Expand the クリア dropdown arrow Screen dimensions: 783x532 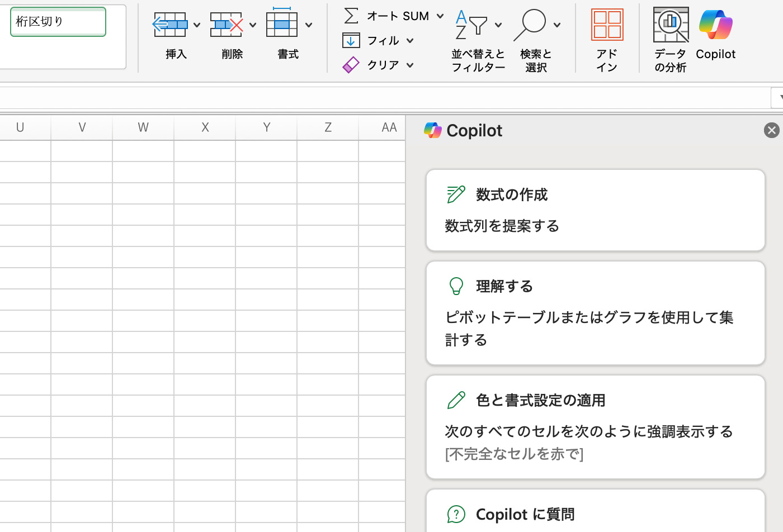(x=410, y=65)
